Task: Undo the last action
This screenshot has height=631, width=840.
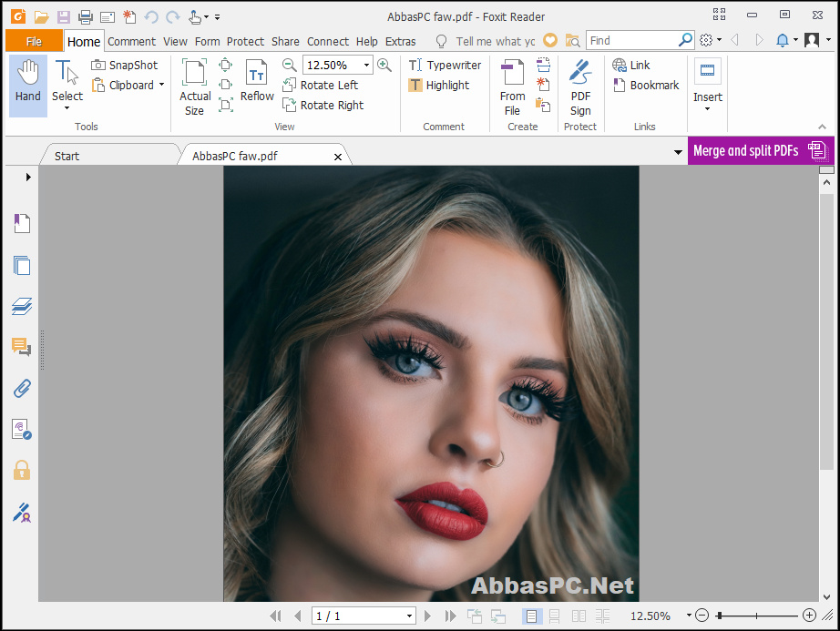Action: click(151, 17)
